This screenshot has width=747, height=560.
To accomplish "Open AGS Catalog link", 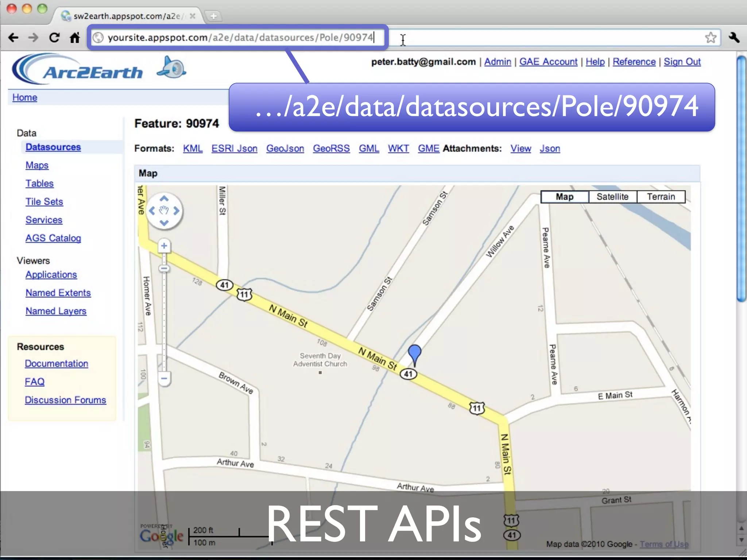I will (x=53, y=238).
